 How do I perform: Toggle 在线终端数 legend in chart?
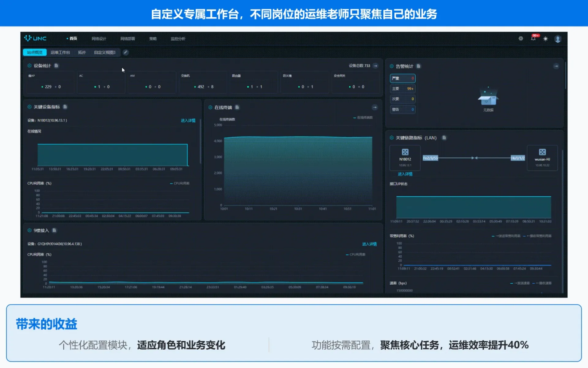(x=363, y=117)
